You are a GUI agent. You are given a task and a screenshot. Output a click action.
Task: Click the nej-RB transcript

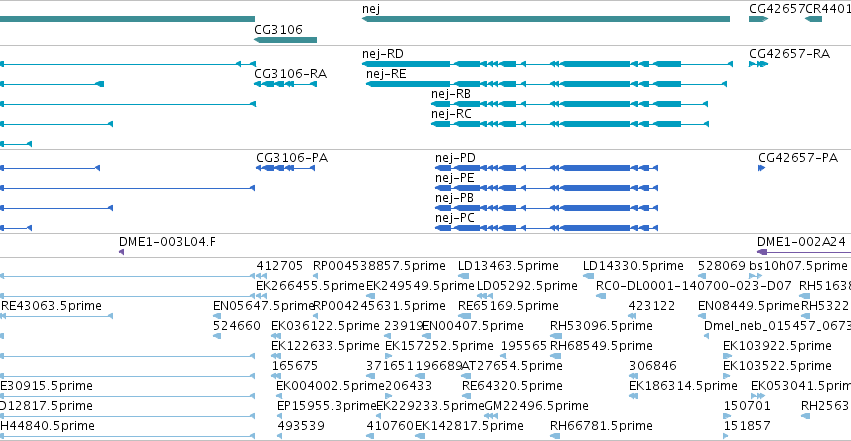570,104
